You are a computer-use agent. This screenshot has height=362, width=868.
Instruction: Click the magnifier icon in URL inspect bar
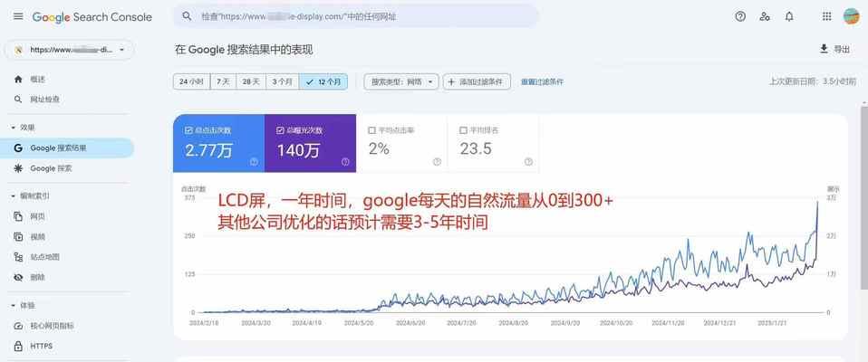tap(188, 16)
